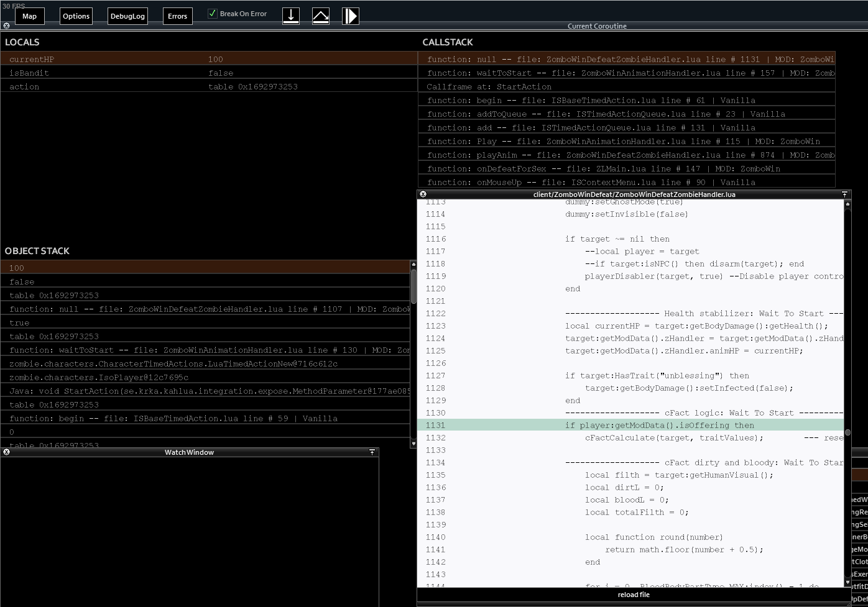The height and width of the screenshot is (607, 868).
Task: Click the Resume play icon
Action: 351,16
